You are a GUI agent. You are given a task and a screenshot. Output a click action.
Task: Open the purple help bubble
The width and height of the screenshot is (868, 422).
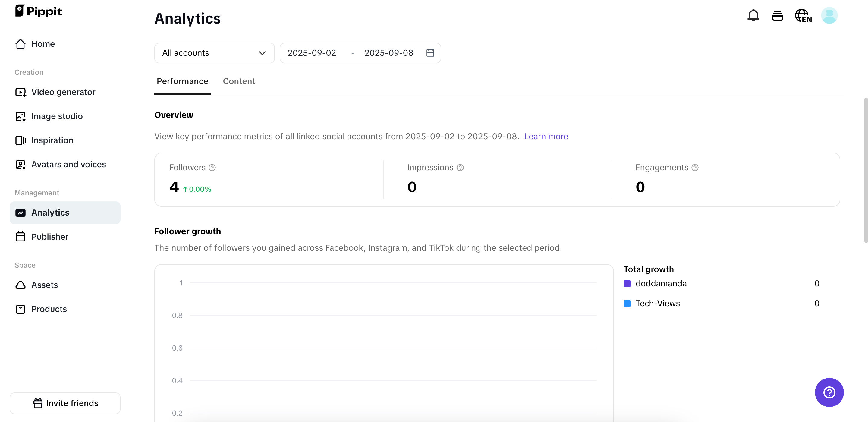point(829,392)
